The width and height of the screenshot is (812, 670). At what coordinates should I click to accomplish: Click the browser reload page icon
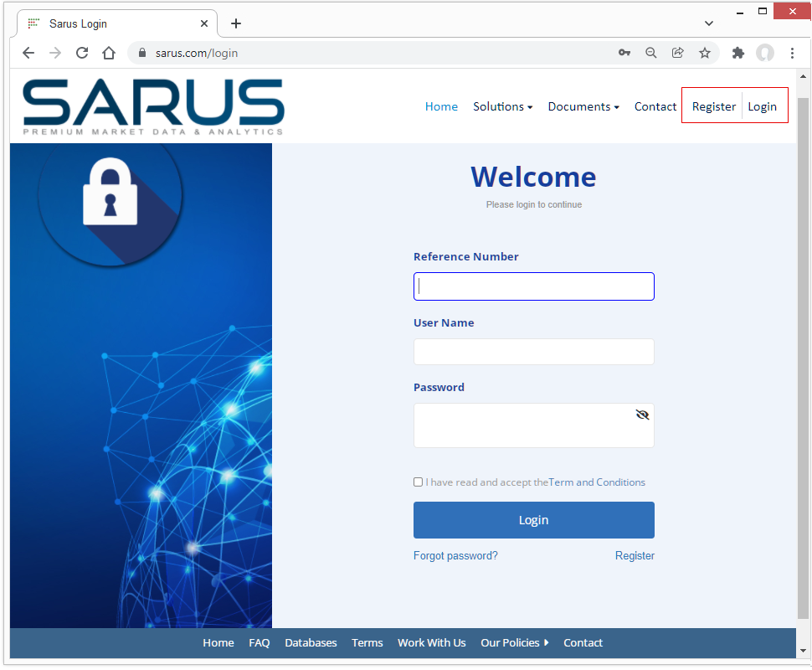click(82, 53)
